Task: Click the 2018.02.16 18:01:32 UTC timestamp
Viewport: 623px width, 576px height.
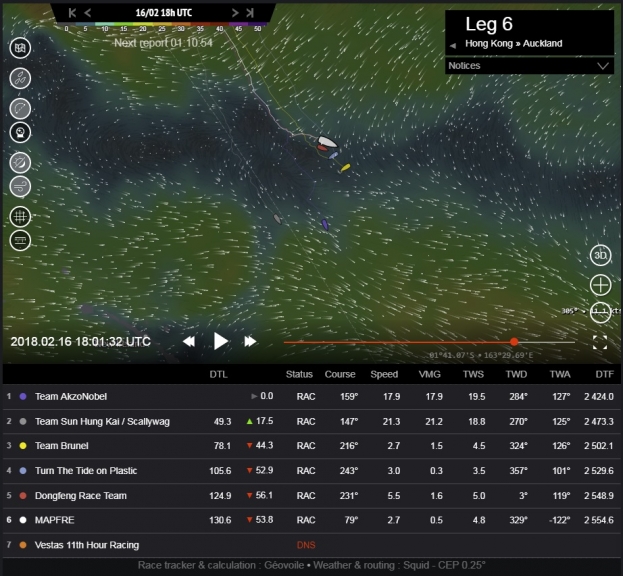Action: [81, 342]
